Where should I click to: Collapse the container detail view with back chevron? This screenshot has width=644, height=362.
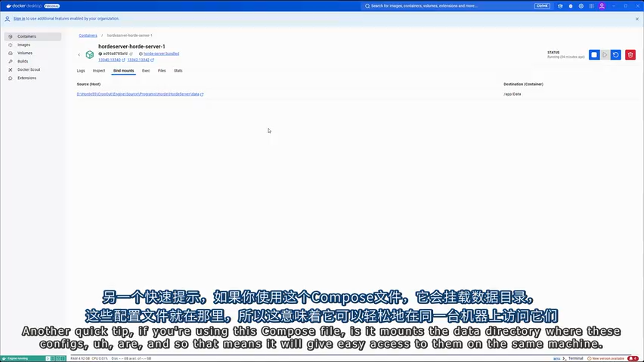coord(79,54)
